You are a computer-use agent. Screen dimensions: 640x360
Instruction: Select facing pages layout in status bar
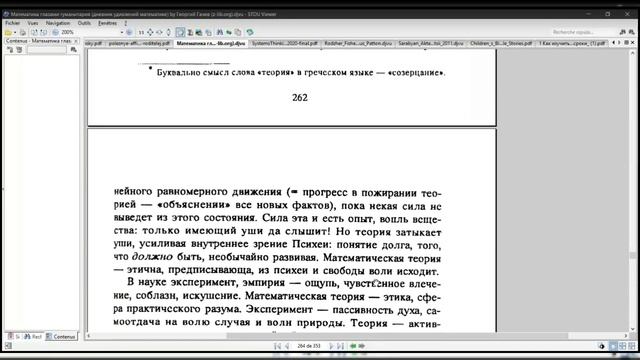[x=622, y=346]
